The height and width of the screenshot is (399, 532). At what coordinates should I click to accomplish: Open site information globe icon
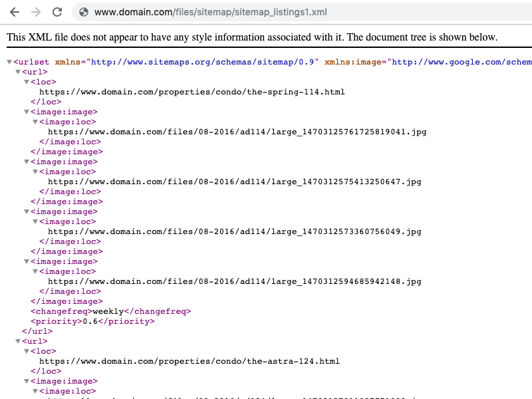[83, 12]
